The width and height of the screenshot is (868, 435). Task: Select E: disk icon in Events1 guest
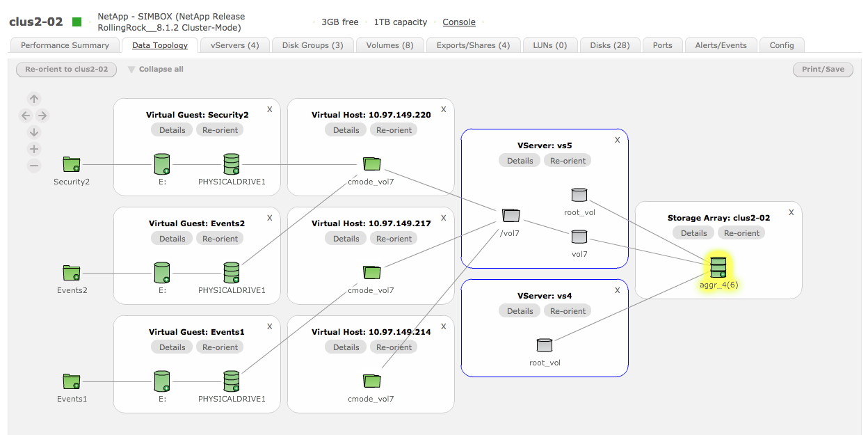(x=162, y=381)
